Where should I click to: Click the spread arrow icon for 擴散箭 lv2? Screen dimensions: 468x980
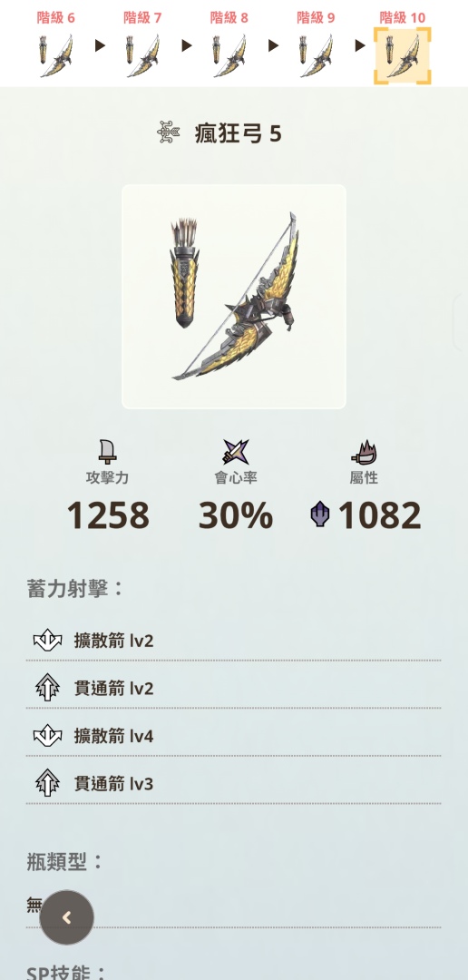(x=47, y=640)
